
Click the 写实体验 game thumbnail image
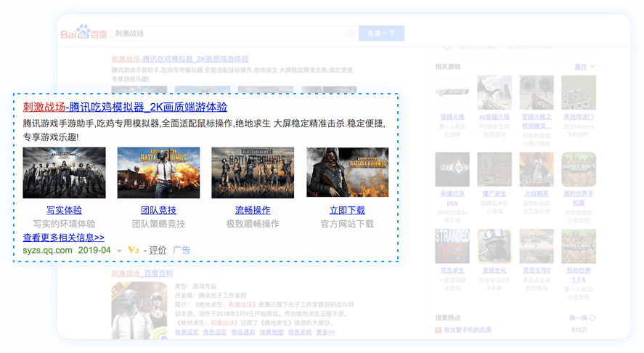point(64,173)
